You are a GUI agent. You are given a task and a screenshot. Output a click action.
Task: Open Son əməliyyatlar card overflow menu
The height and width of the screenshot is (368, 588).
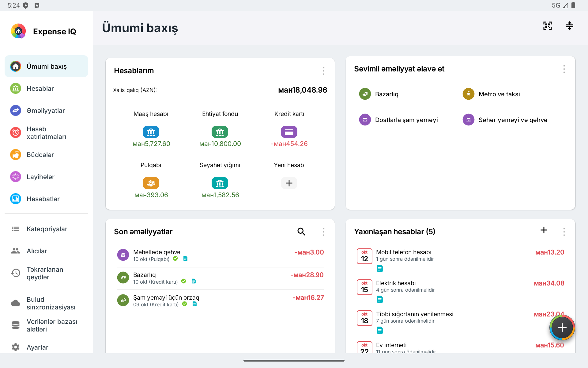tap(324, 232)
